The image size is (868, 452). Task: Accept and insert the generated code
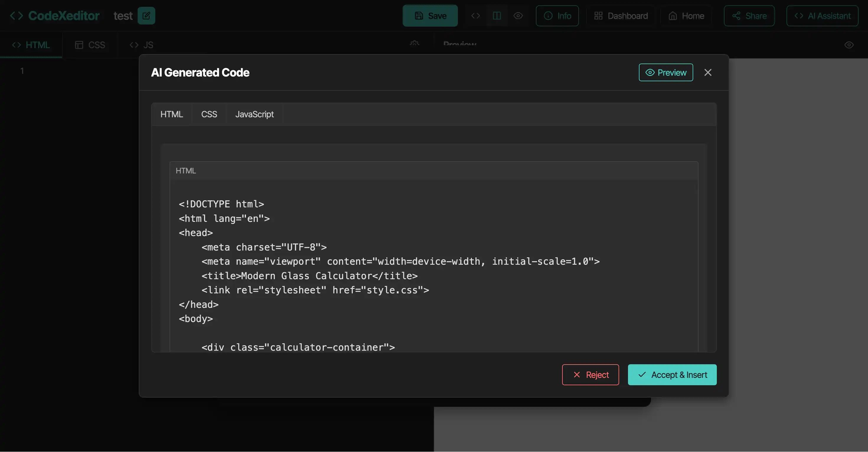672,375
